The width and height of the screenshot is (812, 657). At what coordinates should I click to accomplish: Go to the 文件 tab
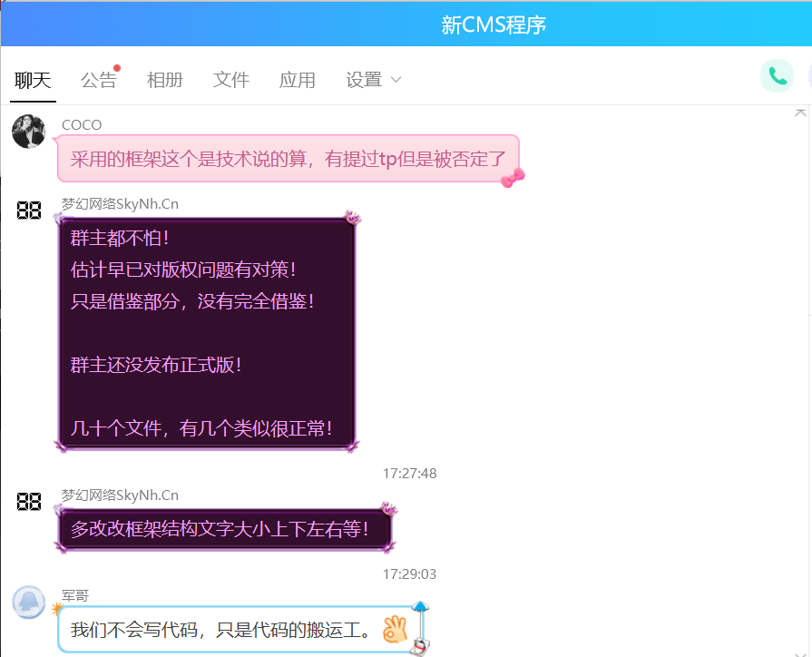click(231, 81)
